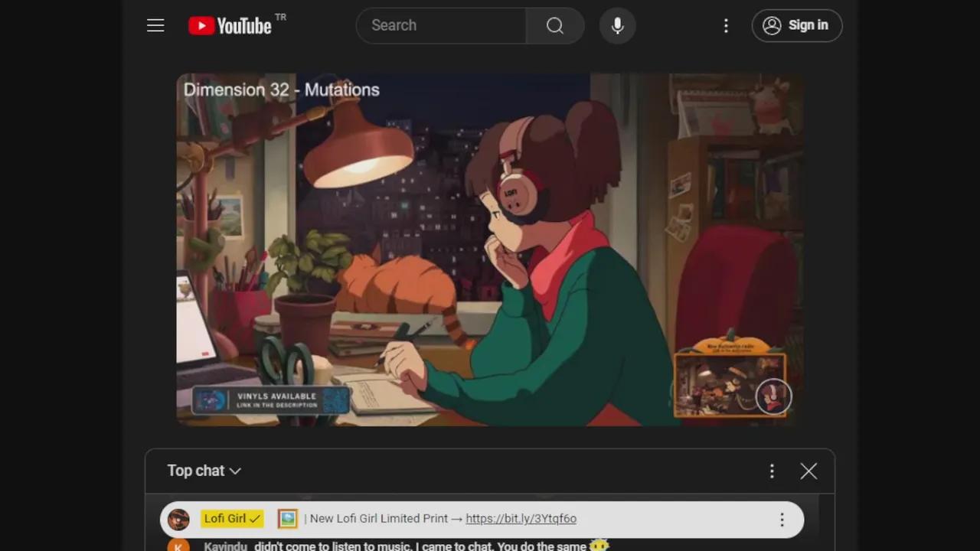
Task: Click the channel watermark avatar in video
Action: [773, 396]
